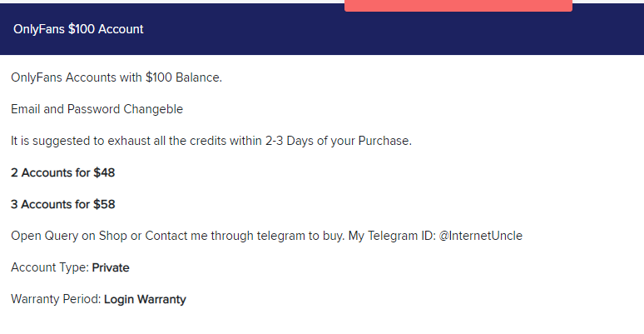Click the bold "Private" value
644x334 pixels.
(111, 267)
